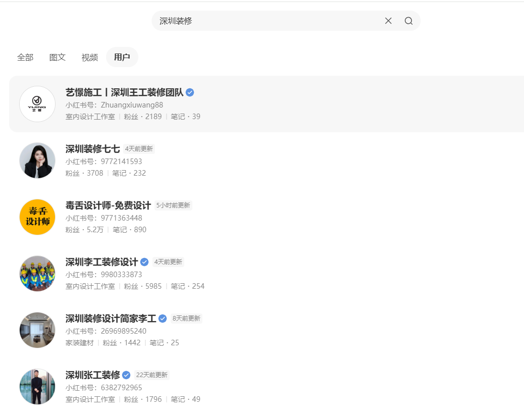Viewport: 524px width, 420px height.
Task: Click 小红书号 6382792965 text
Action: tap(103, 388)
